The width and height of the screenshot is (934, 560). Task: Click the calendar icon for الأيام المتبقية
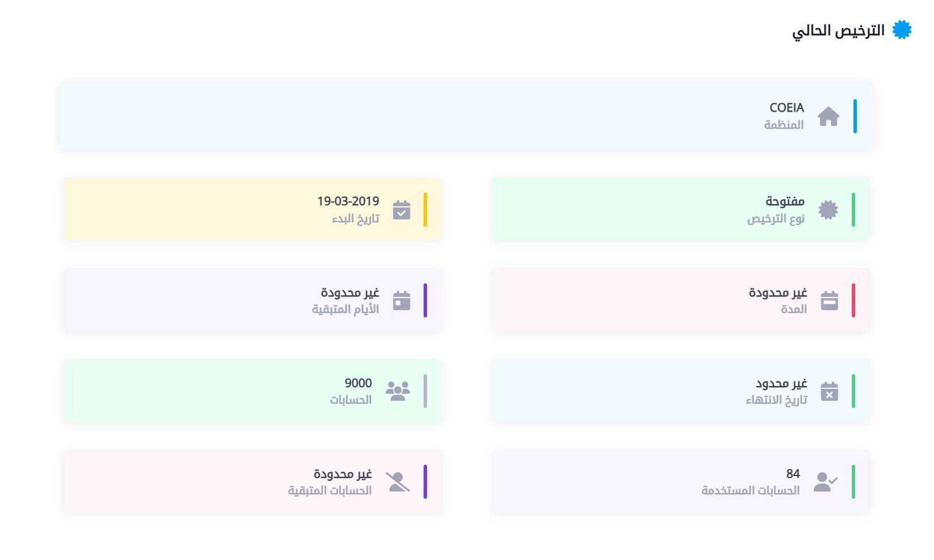[402, 300]
